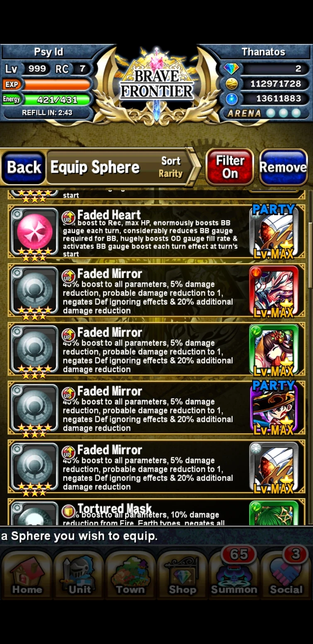Open the Shop gem icon
Image resolution: width=313 pixels, height=644 pixels.
tap(182, 573)
